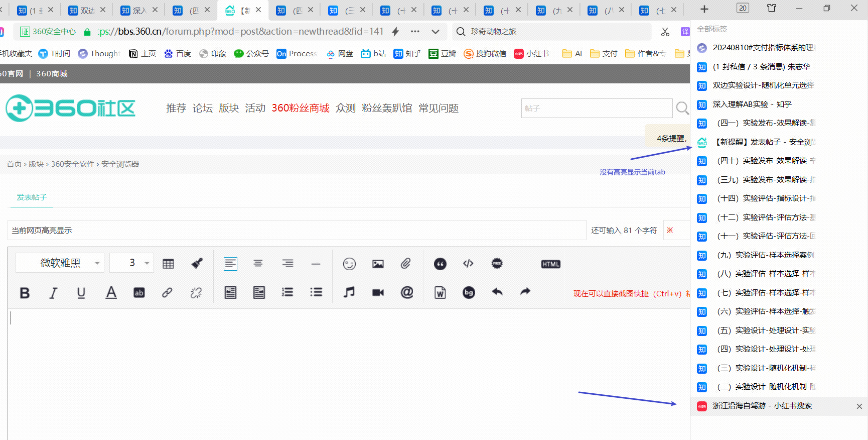Toggle italic formatting
This screenshot has width=868, height=440.
click(x=53, y=293)
